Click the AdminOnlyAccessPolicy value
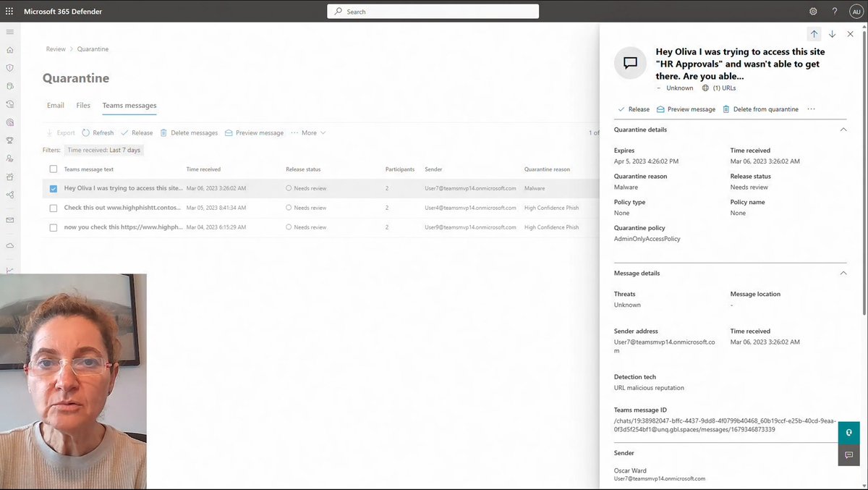This screenshot has width=868, height=490. coord(647,239)
